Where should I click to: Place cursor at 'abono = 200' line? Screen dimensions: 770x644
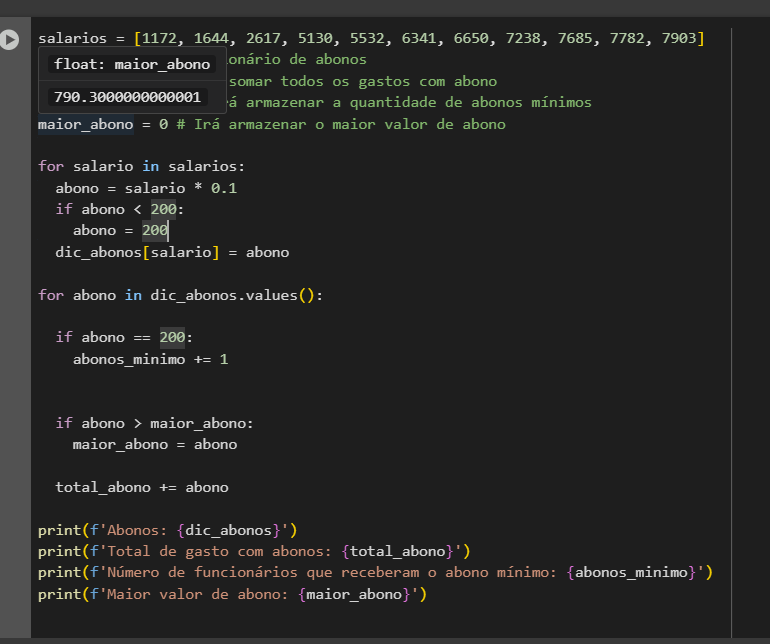pos(121,230)
